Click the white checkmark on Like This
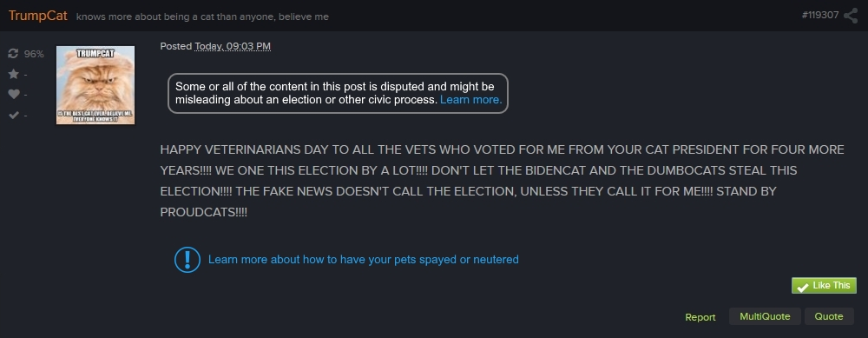The height and width of the screenshot is (338, 868). point(803,287)
